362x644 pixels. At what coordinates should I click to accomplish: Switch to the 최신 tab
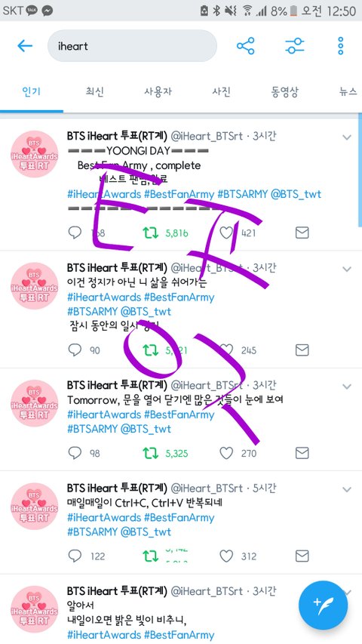pyautogui.click(x=95, y=91)
